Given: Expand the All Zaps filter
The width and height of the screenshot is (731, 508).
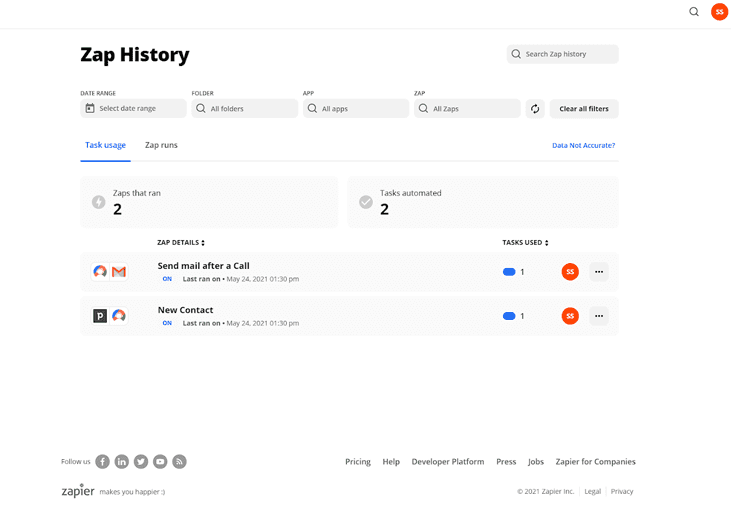Looking at the screenshot, I should pyautogui.click(x=467, y=108).
